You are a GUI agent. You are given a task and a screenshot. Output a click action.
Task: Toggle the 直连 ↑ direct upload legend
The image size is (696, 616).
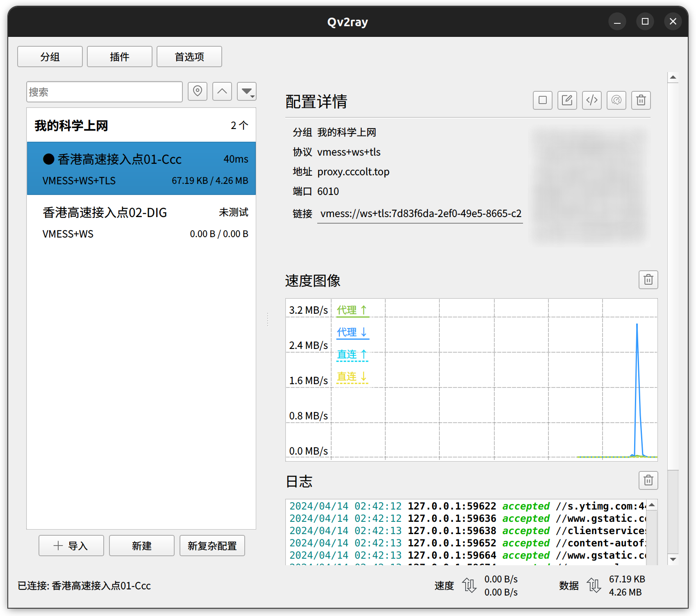pyautogui.click(x=353, y=355)
